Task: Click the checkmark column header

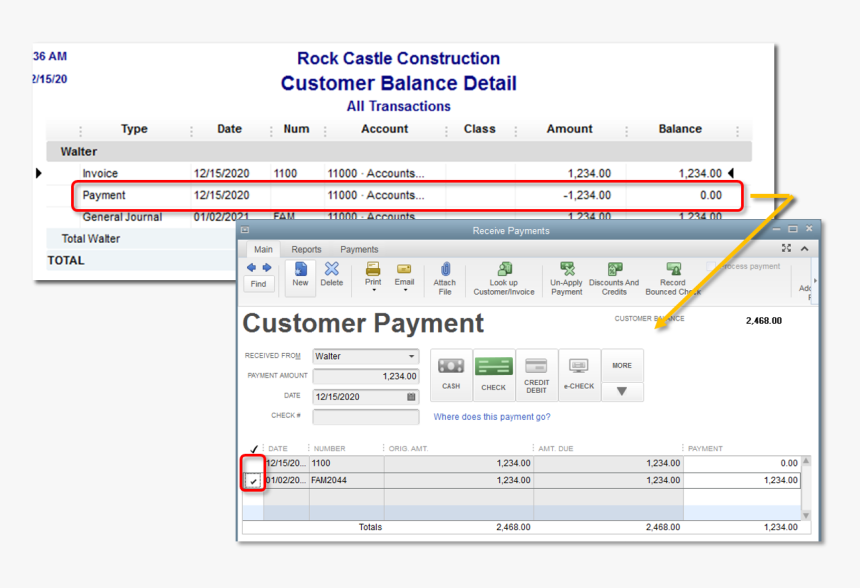Action: pos(253,449)
